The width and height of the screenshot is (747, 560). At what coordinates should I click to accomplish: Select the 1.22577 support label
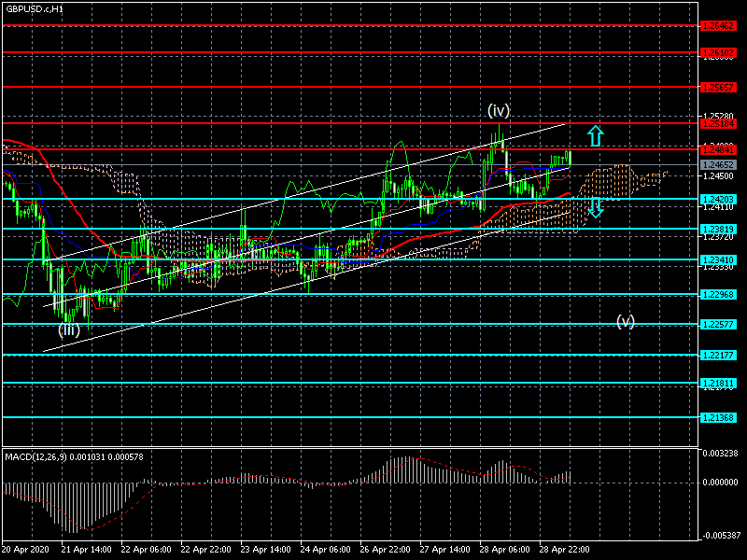718,324
